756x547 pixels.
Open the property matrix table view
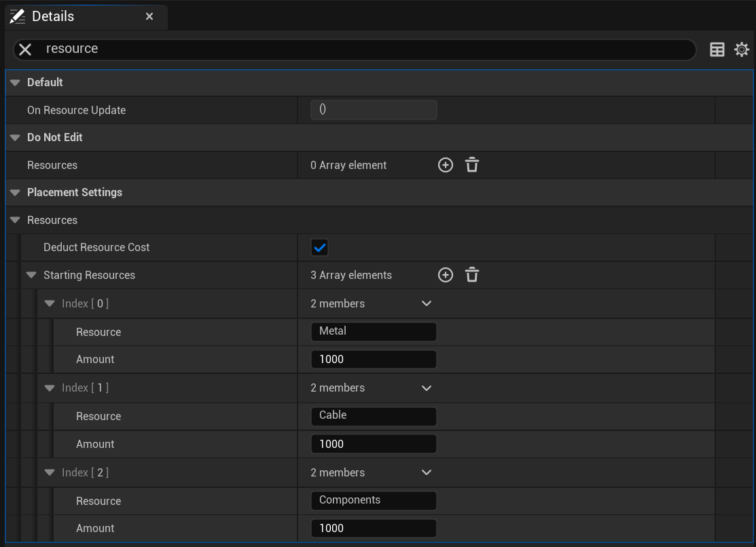[717, 50]
